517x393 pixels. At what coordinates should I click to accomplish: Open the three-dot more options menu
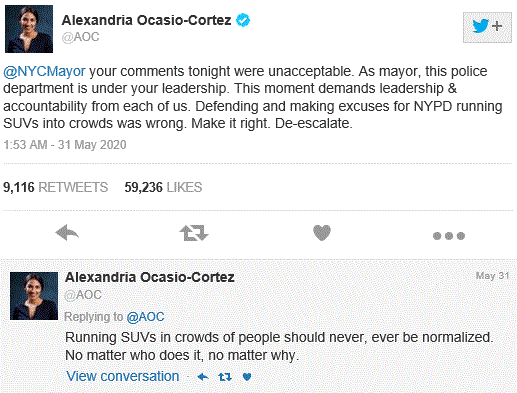[449, 236]
